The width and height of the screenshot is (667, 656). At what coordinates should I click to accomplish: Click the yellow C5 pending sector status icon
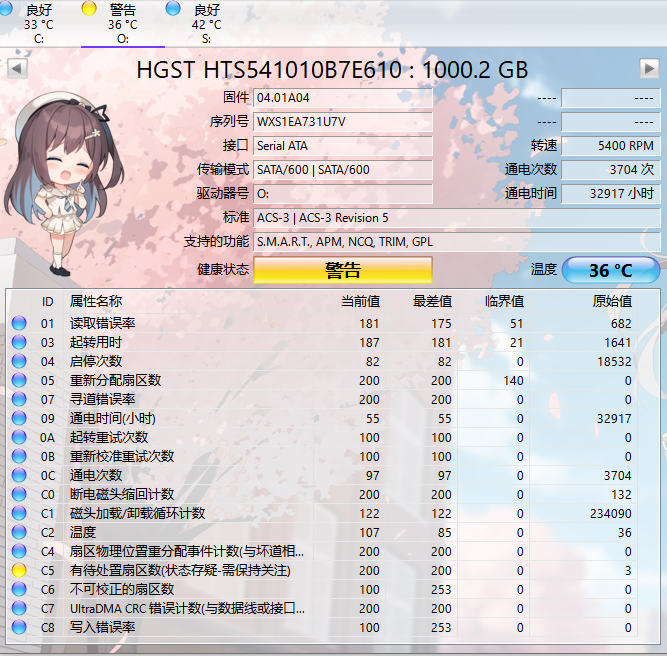pyautogui.click(x=19, y=570)
